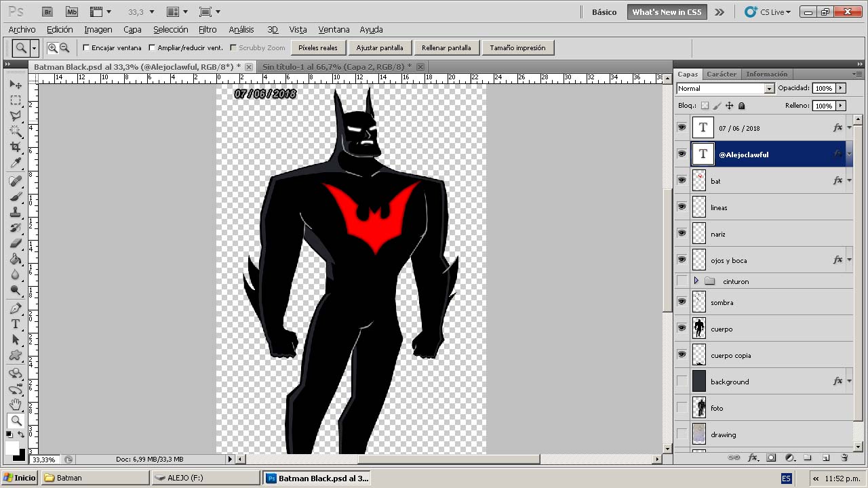868x488 pixels.
Task: Select the Eyedropper tool
Action: click(x=16, y=163)
